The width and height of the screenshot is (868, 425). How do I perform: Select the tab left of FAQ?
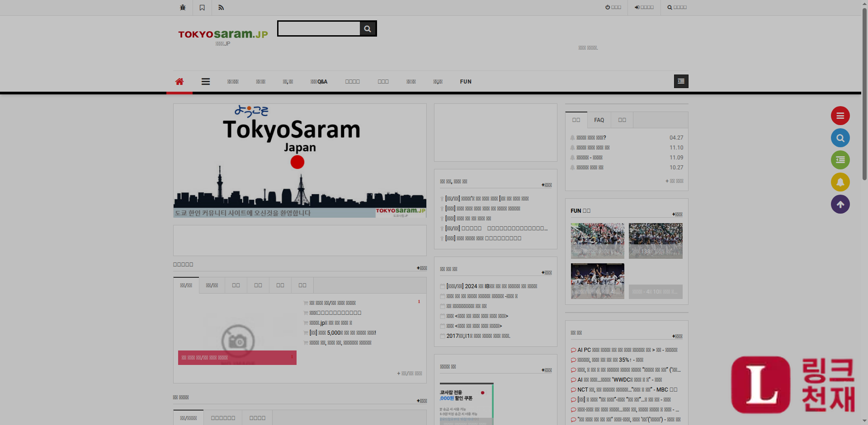[576, 120]
